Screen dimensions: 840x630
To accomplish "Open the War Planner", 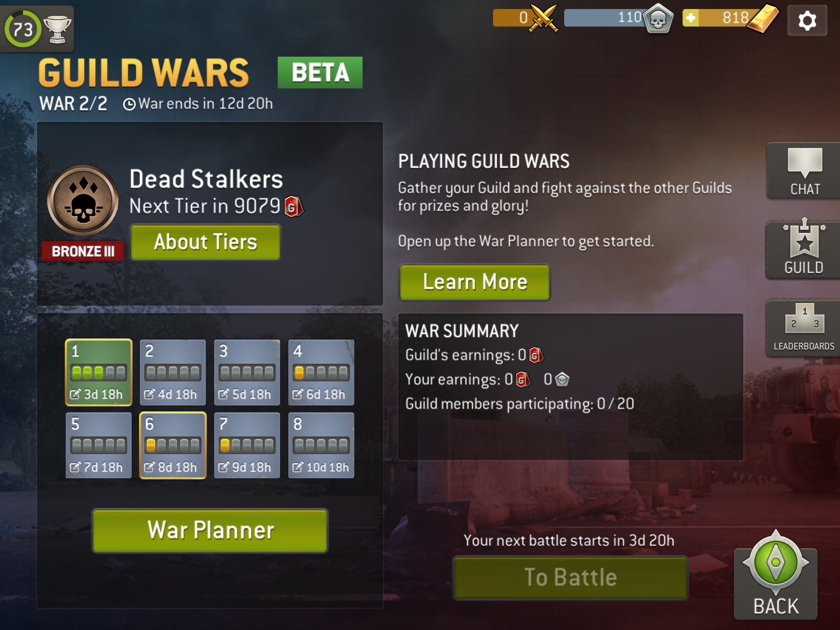I will [210, 530].
